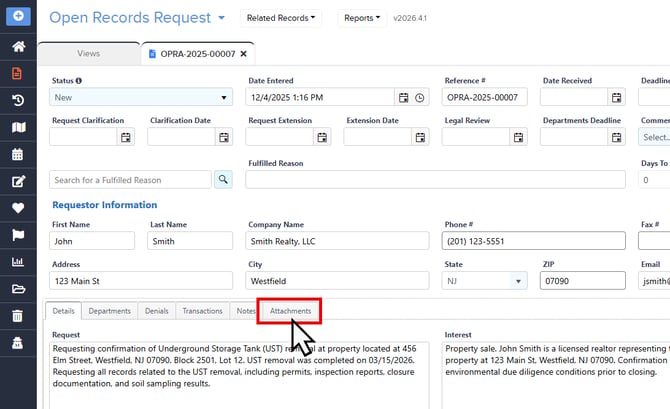The image size is (670, 409).
Task: Open calendar picker for Departments Deadline
Action: coord(617,137)
